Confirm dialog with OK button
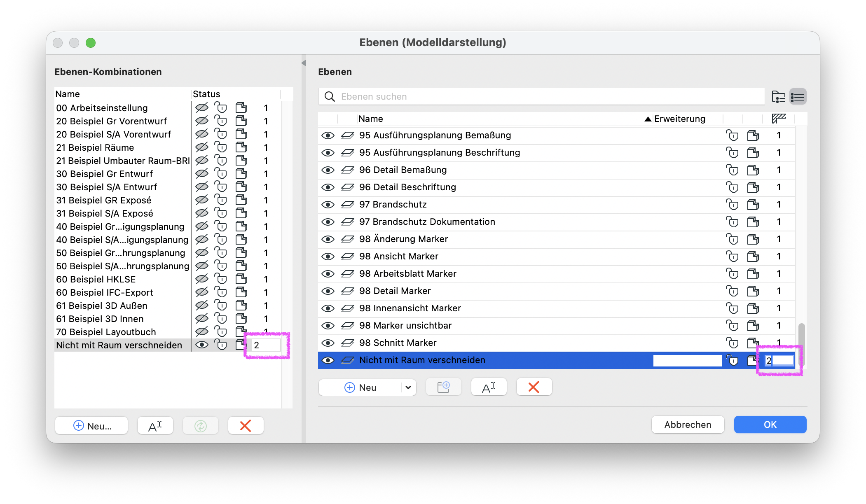866x504 pixels. click(770, 425)
